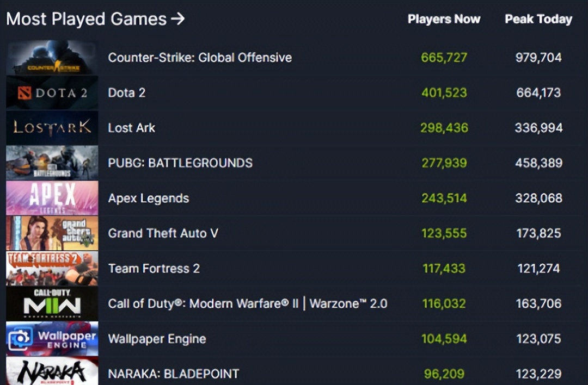Select the Wallpaper Engine row entry
588x385 pixels.
tap(157, 338)
